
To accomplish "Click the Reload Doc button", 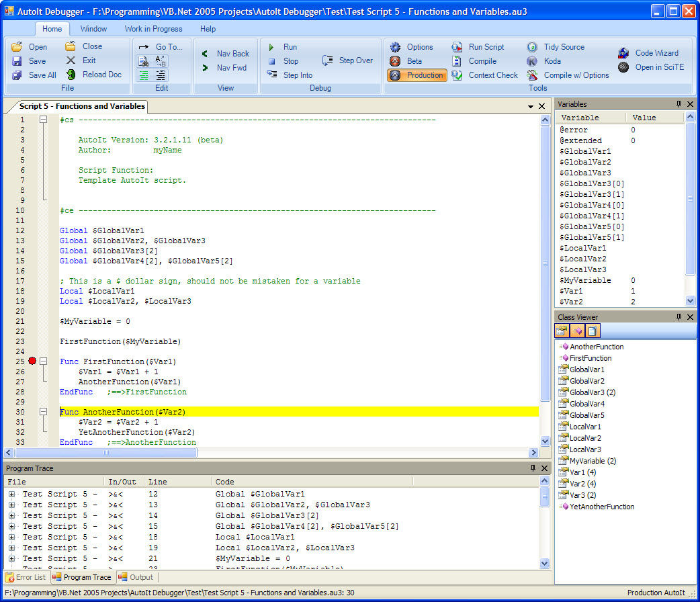I will [x=94, y=75].
